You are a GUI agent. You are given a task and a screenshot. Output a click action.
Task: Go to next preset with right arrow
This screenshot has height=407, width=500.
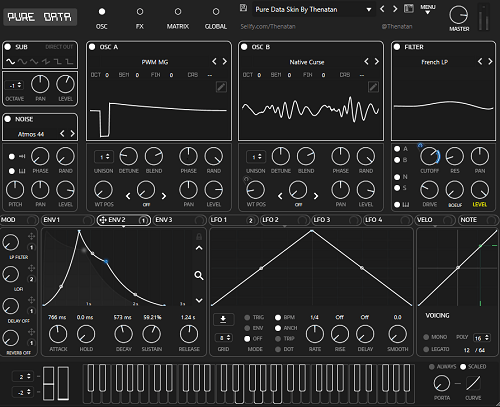395,9
